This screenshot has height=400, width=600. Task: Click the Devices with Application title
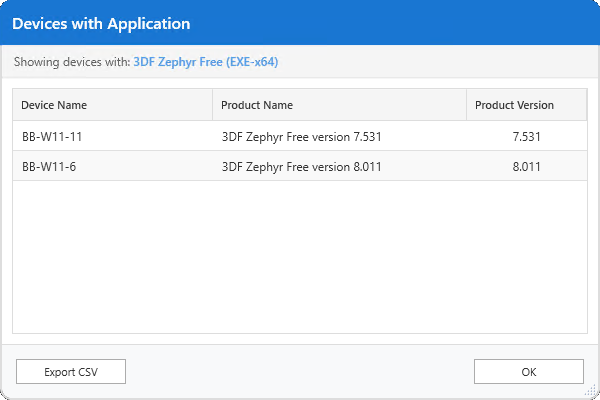tap(101, 24)
